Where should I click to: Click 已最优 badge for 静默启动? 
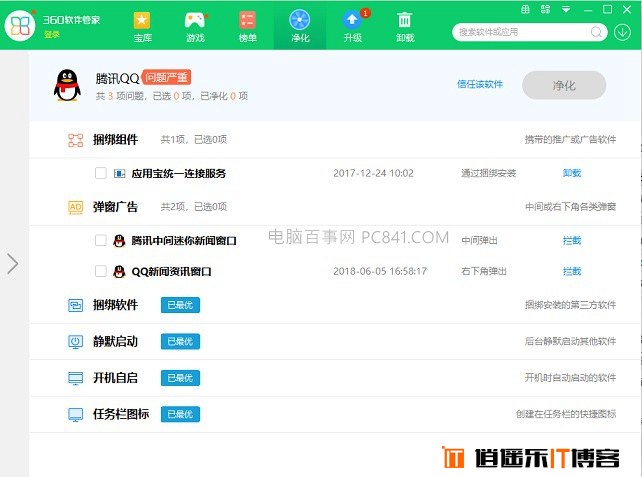[180, 341]
